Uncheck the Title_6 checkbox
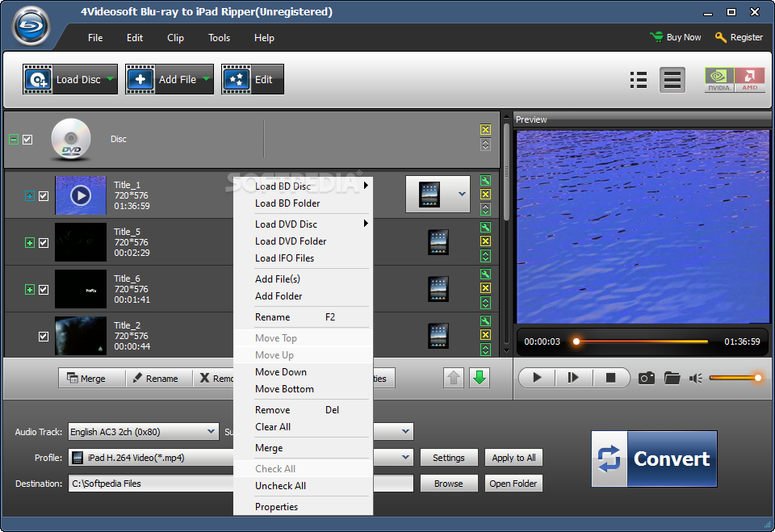This screenshot has width=775, height=532. click(x=44, y=289)
